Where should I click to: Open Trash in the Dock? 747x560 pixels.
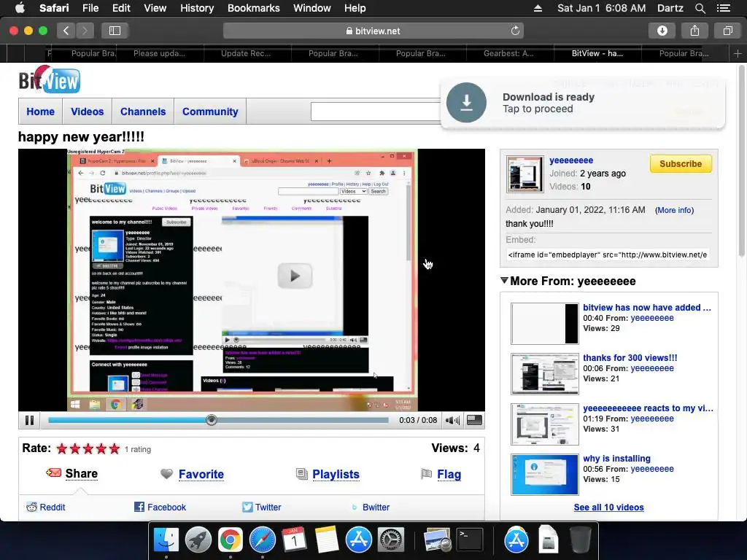tap(580, 540)
